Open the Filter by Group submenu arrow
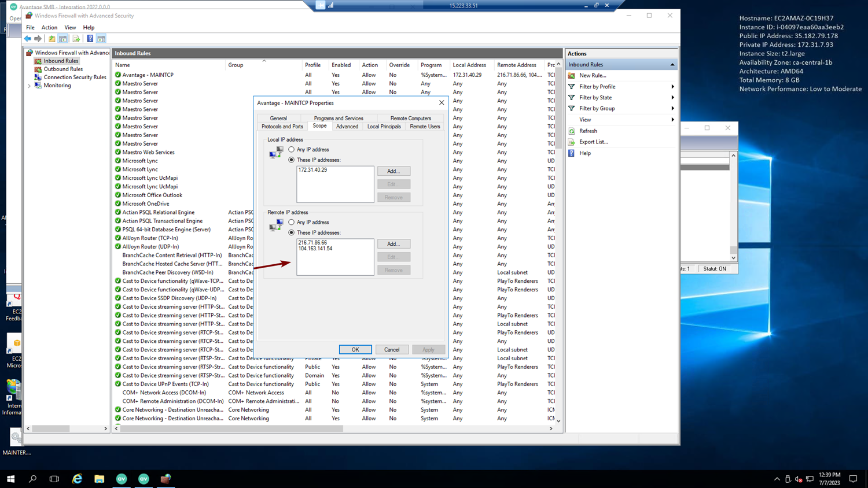The height and width of the screenshot is (488, 868). (672, 109)
